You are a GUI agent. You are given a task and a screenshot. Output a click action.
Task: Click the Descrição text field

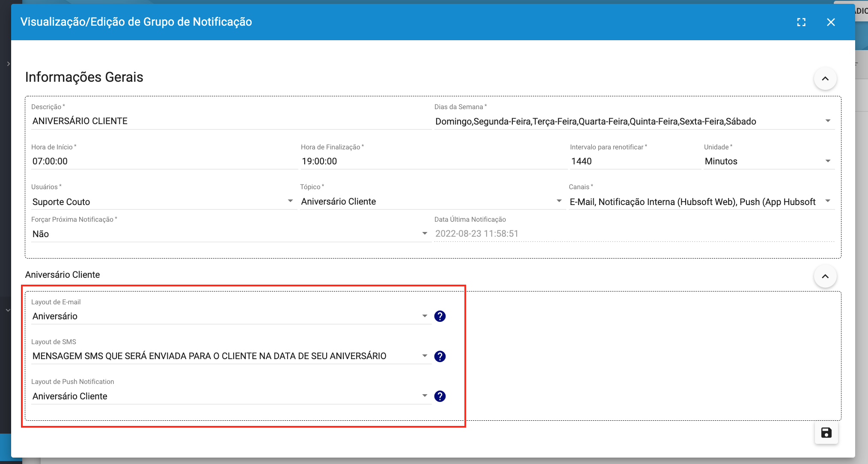pos(230,121)
